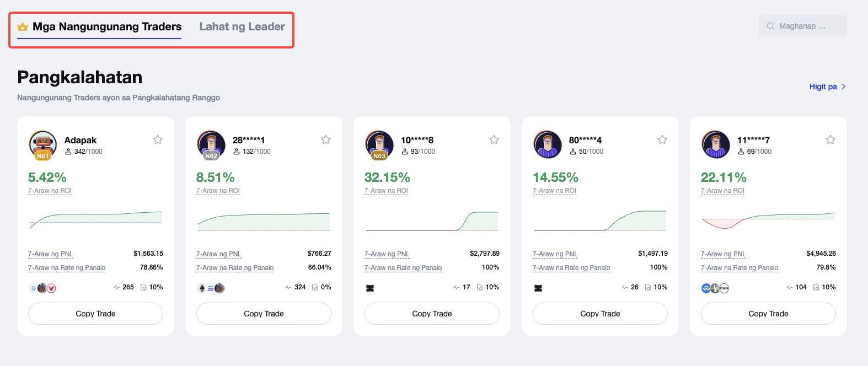
Task: Click traded coin icons on Adapak card
Action: (x=42, y=288)
